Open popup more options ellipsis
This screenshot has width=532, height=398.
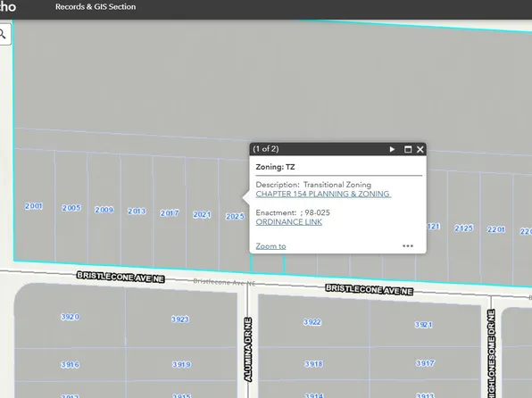coord(408,245)
